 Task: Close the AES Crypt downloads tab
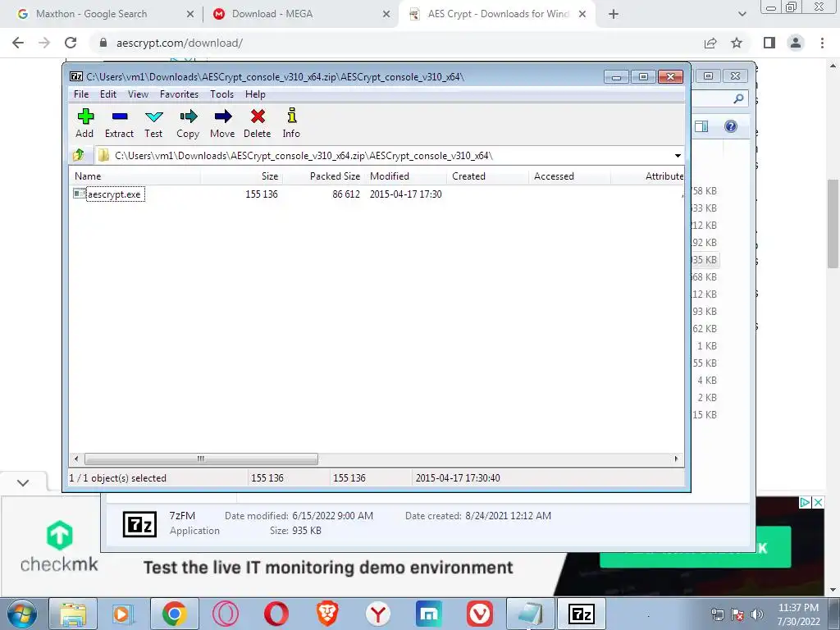[582, 15]
